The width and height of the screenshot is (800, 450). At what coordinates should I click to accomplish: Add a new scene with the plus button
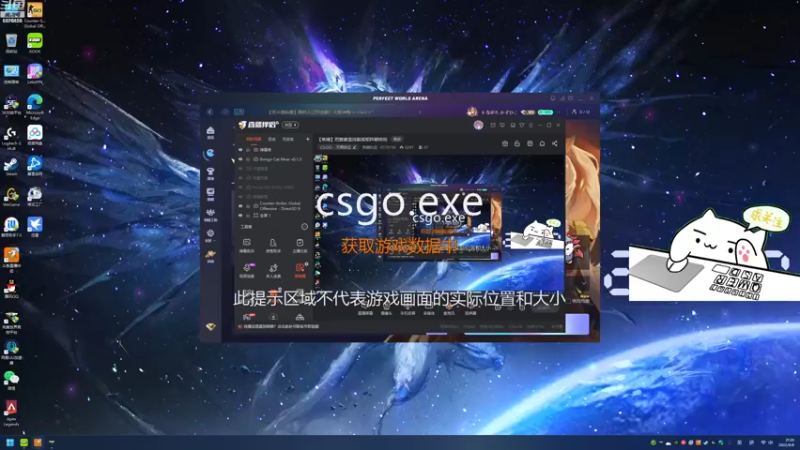pyautogui.click(x=307, y=139)
